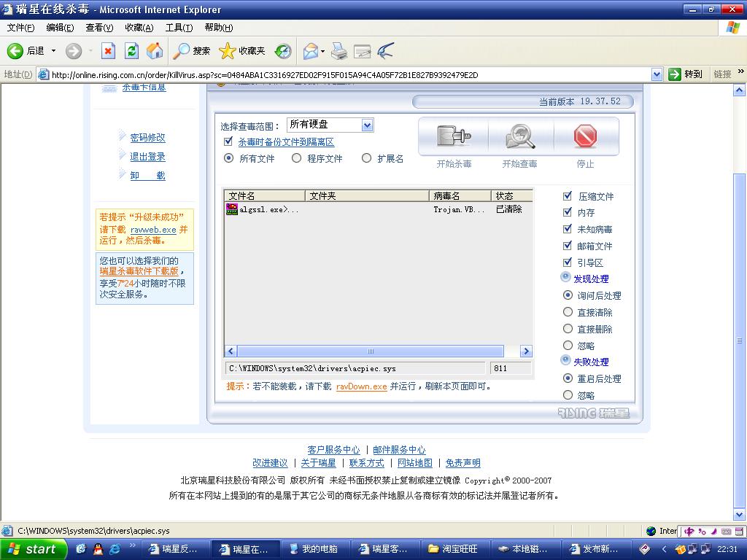This screenshot has height=560, width=747.
Task: Expand the address bar URL dropdown arrow
Action: [657, 74]
